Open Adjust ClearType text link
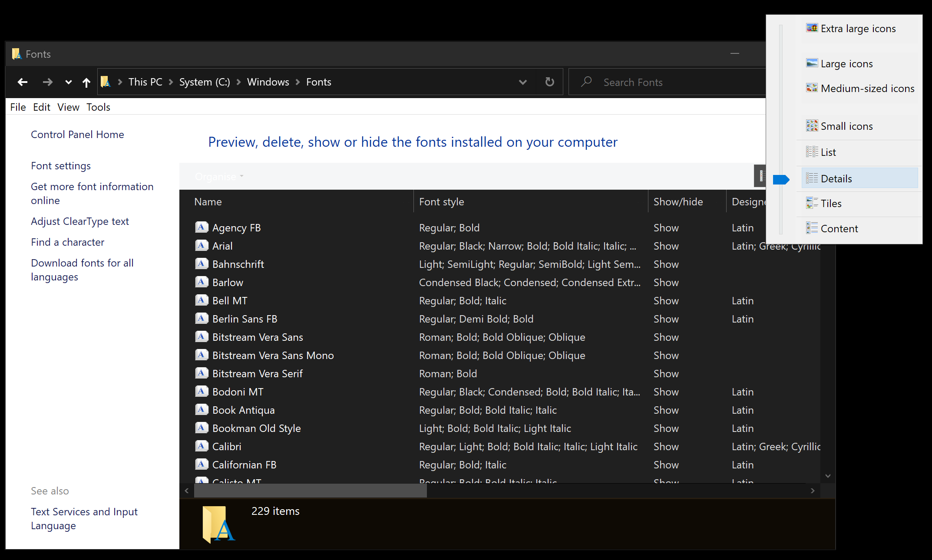The height and width of the screenshot is (560, 932). (x=80, y=221)
